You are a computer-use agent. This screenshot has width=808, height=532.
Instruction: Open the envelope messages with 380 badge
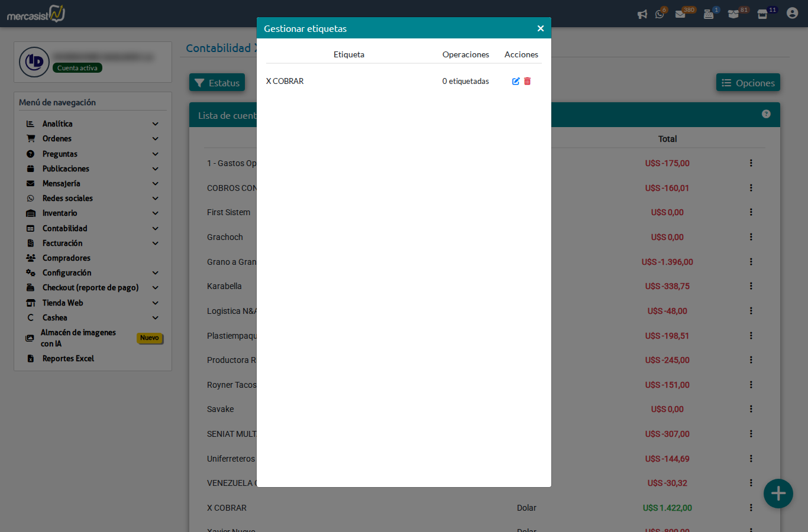680,14
